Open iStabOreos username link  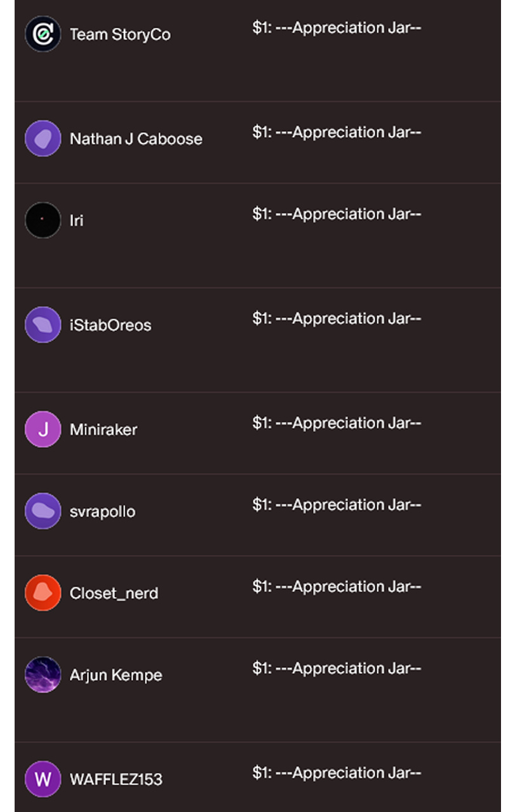110,325
